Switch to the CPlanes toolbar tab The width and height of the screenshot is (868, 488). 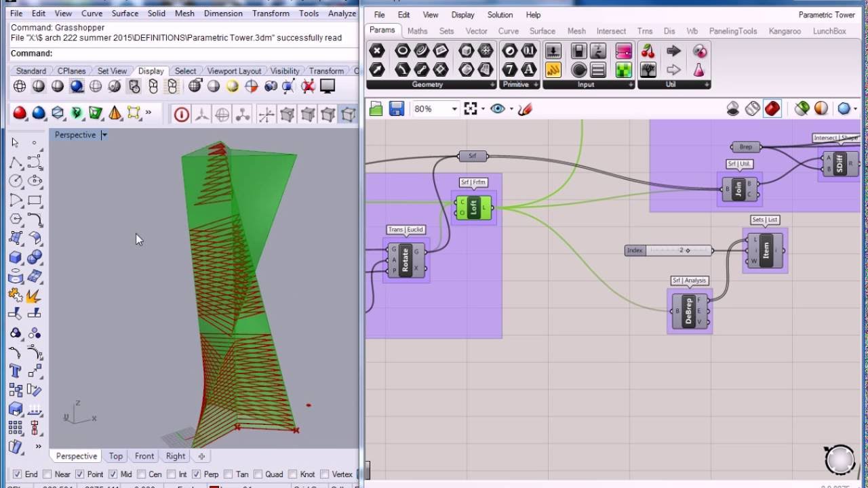pos(72,70)
